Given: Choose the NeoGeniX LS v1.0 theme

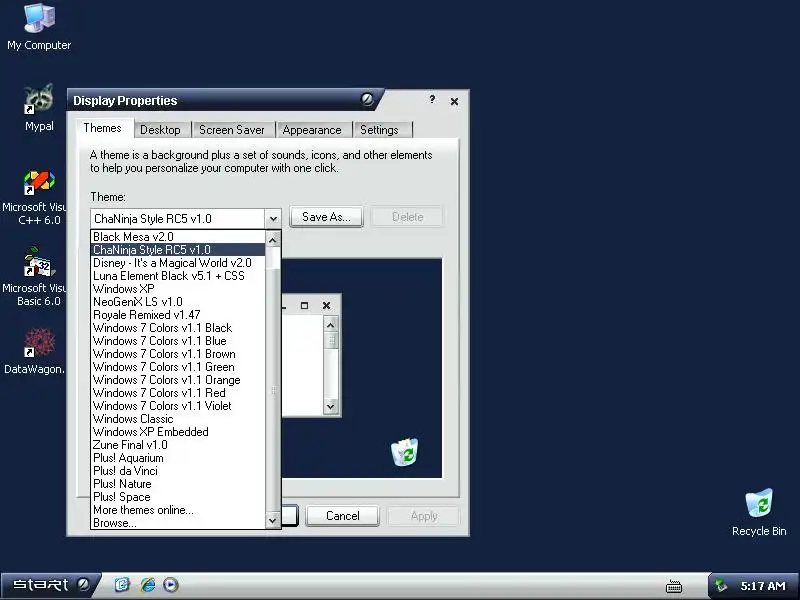Looking at the screenshot, I should tap(178, 302).
